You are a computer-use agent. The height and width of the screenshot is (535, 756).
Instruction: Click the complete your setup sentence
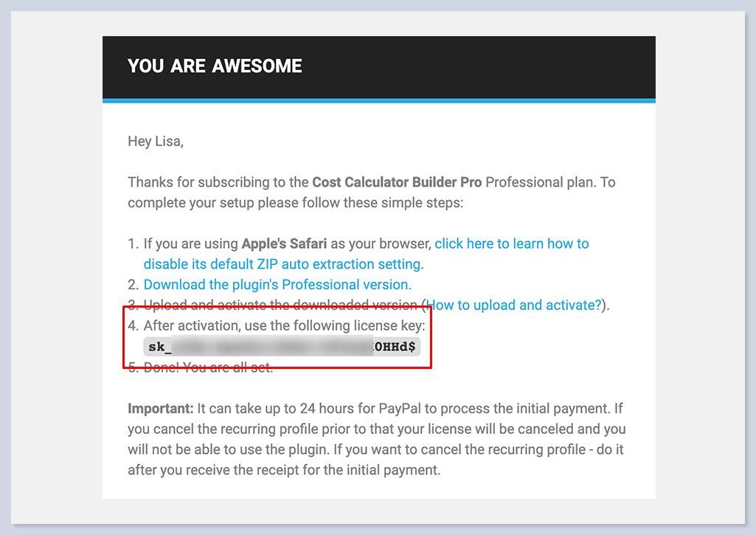295,202
